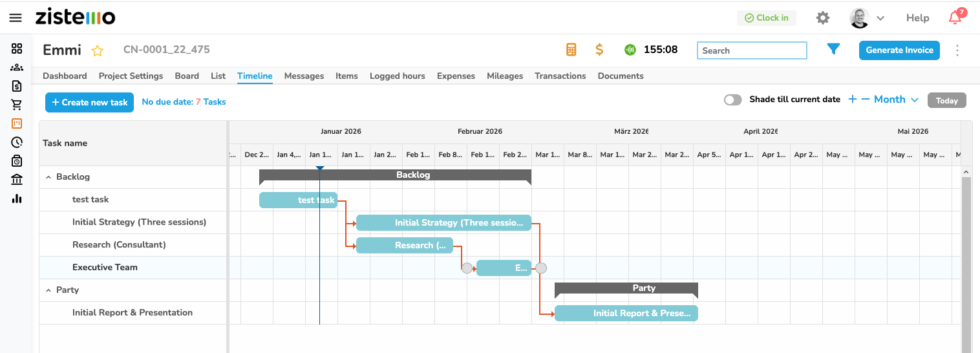This screenshot has width=980, height=353.
Task: Open the blue filter funnel icon
Action: [833, 49]
